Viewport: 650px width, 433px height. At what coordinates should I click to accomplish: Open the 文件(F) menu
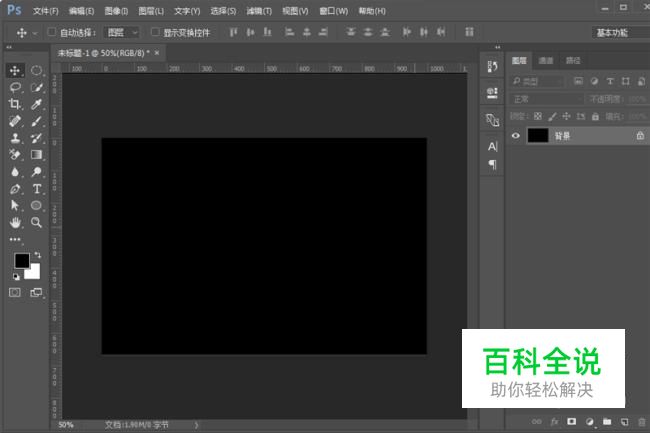[45, 11]
